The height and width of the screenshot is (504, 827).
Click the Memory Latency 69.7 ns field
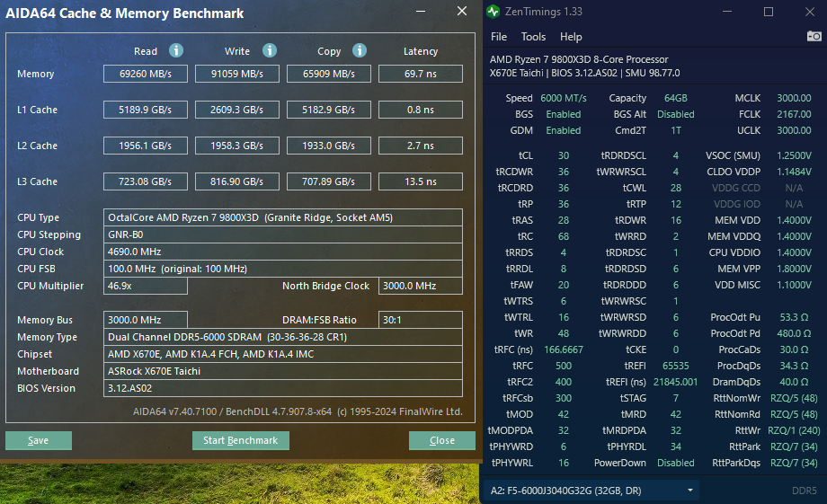(420, 74)
